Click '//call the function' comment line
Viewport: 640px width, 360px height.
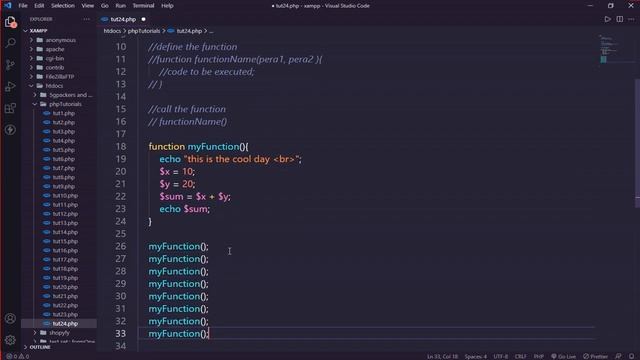click(187, 109)
